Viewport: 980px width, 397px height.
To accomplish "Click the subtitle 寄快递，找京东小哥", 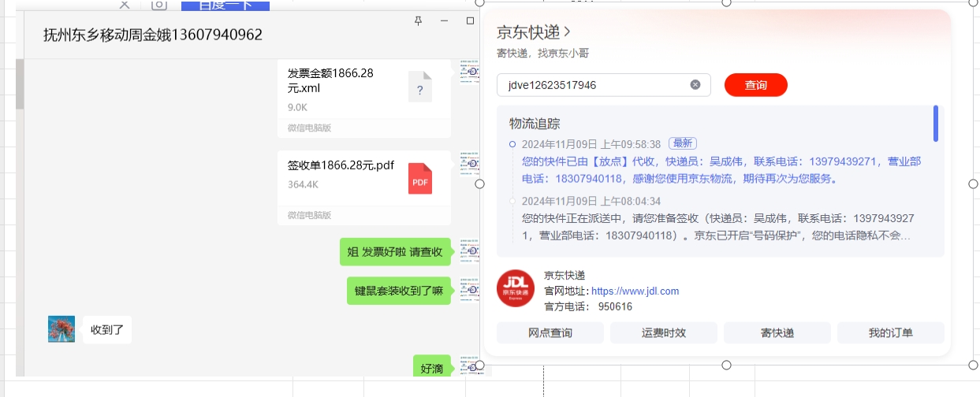I will 542,54.
